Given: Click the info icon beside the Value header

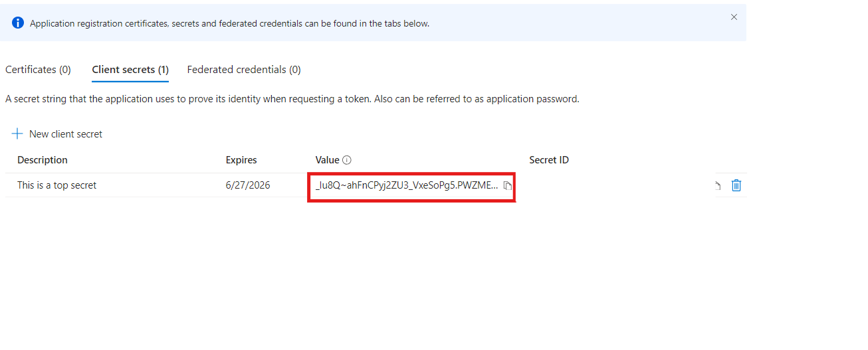Looking at the screenshot, I should point(347,160).
